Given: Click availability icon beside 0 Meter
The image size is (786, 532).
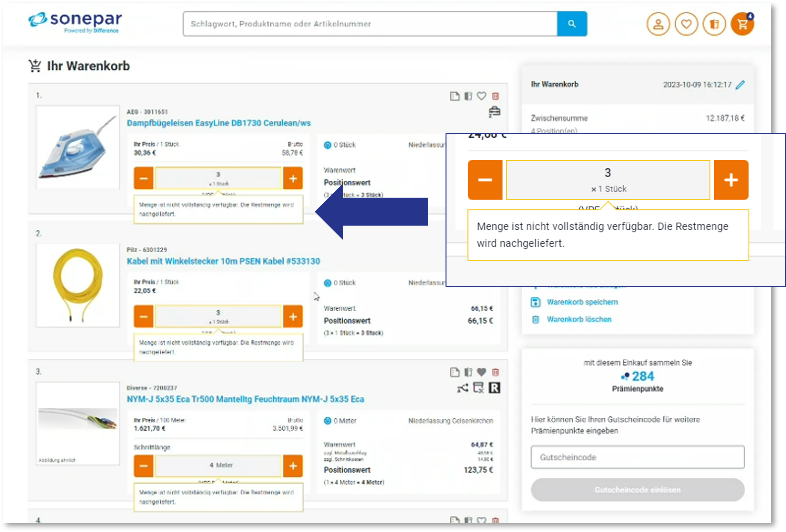Looking at the screenshot, I should [x=327, y=421].
